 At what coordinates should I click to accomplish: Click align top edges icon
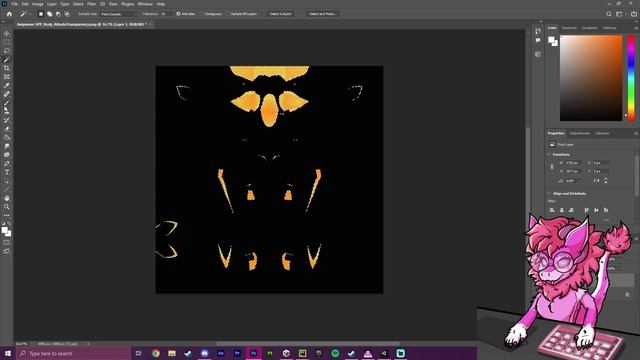point(587,210)
